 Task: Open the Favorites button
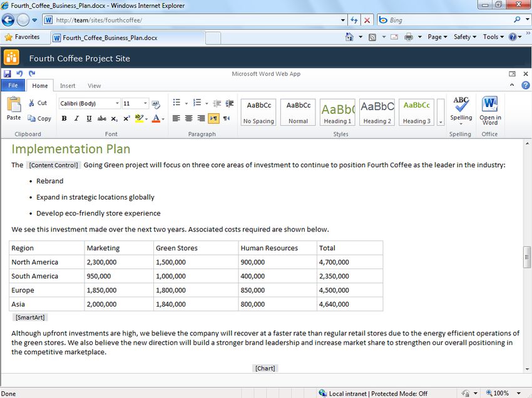(22, 37)
